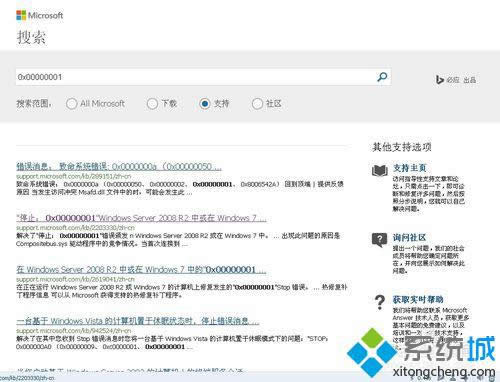Click the 搜索 page heading
The height and width of the screenshot is (382, 500).
click(x=31, y=37)
